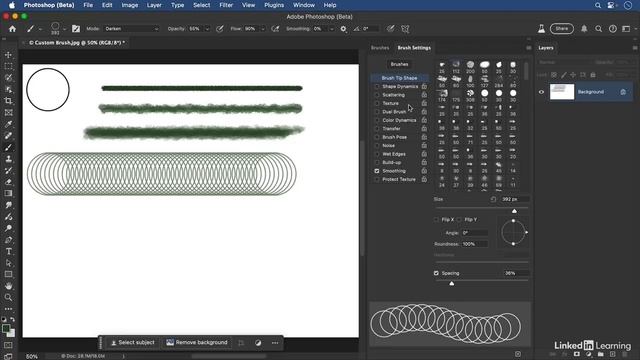This screenshot has height=360, width=640.
Task: Click the Angle input field
Action: pyautogui.click(x=475, y=233)
